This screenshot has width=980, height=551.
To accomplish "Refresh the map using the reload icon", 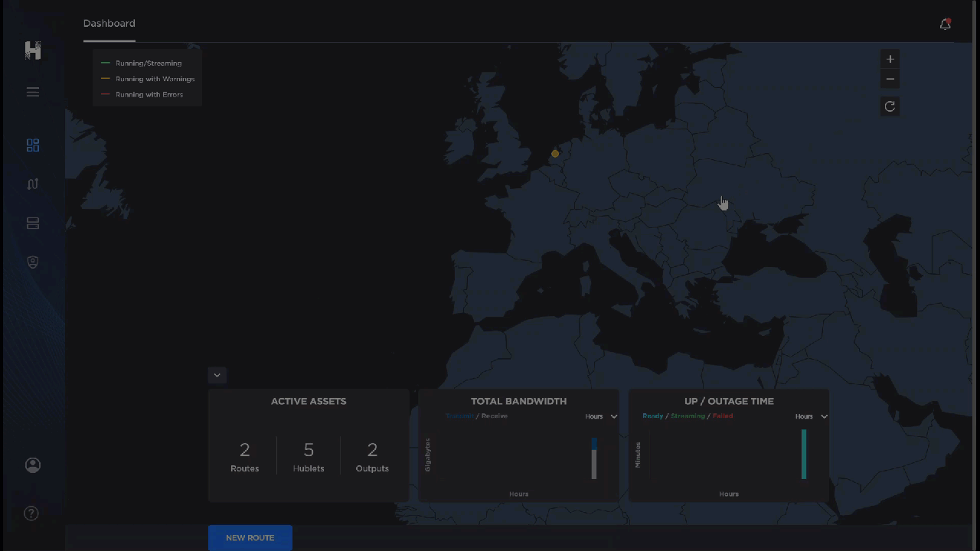I will pyautogui.click(x=890, y=106).
